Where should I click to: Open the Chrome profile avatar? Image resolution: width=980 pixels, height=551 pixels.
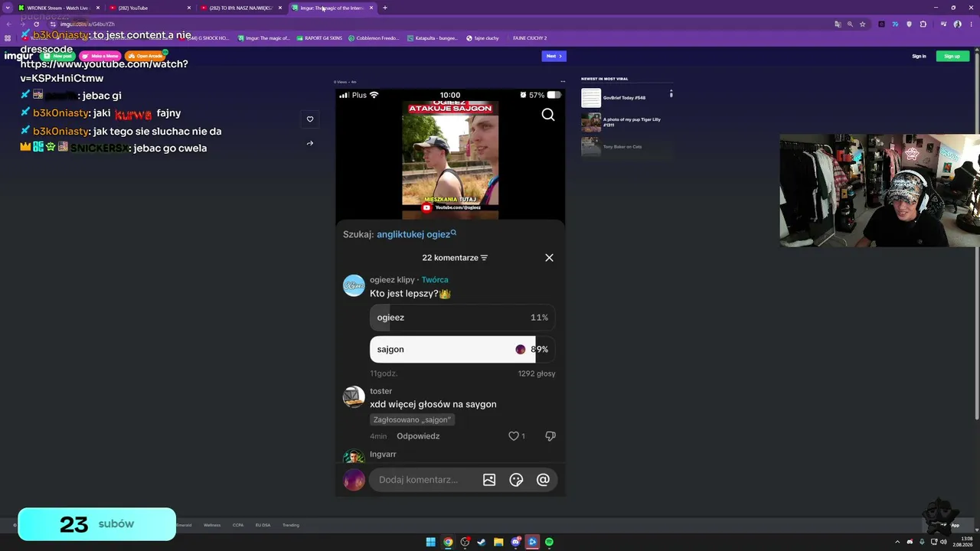[x=958, y=24]
